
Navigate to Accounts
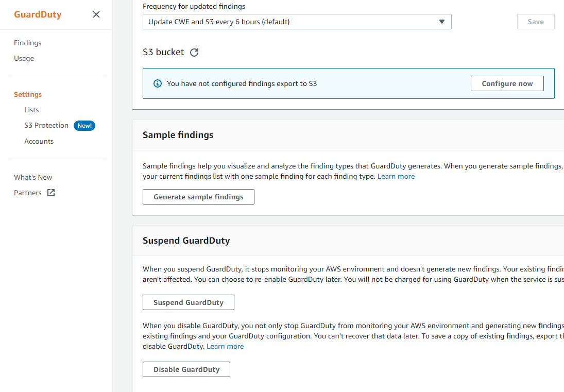tap(39, 141)
